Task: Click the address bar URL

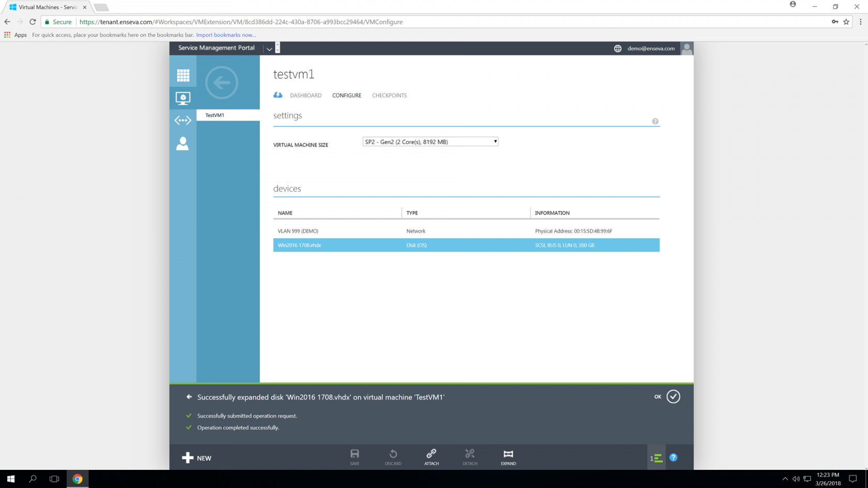Action: [x=241, y=22]
